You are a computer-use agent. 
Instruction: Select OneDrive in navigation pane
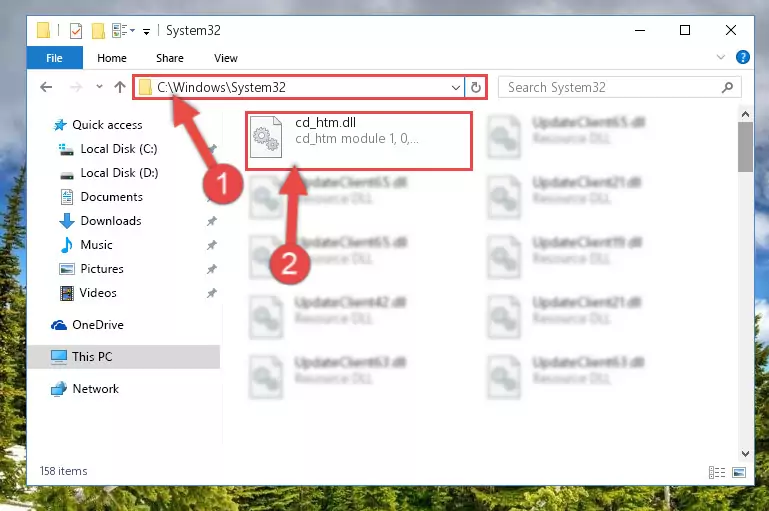coord(98,325)
